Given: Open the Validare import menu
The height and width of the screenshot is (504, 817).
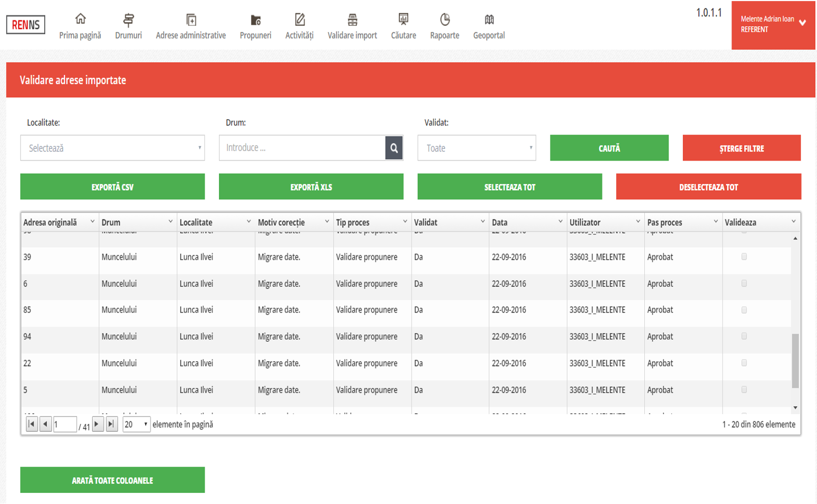Looking at the screenshot, I should coord(352,26).
